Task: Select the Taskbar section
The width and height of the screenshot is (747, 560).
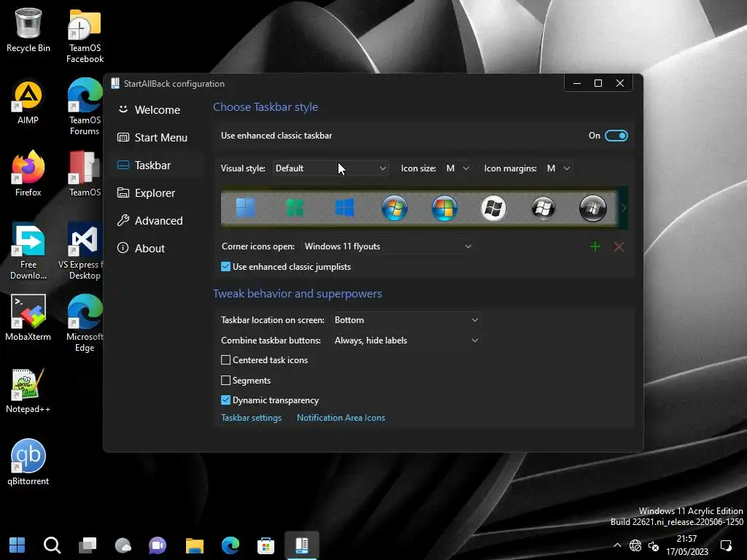Action: point(158,166)
